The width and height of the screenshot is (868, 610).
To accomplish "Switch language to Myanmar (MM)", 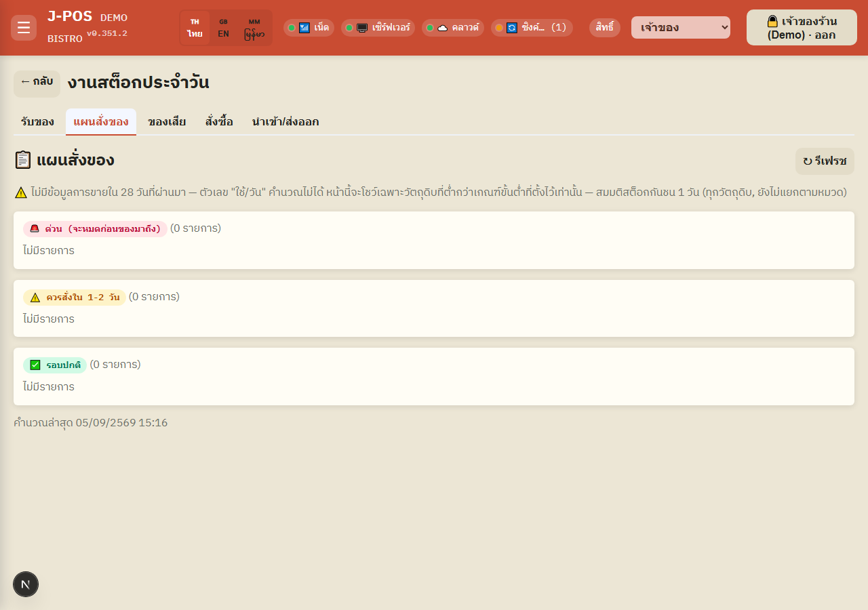I will 254,28.
